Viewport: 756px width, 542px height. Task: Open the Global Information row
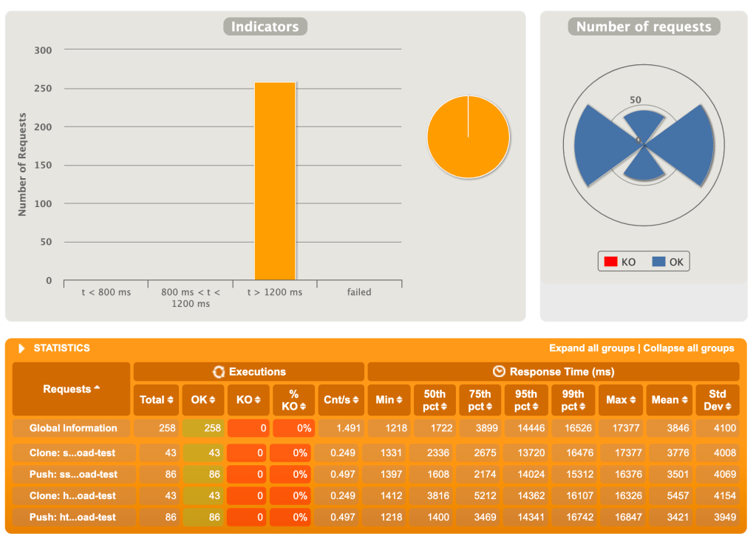click(x=73, y=428)
